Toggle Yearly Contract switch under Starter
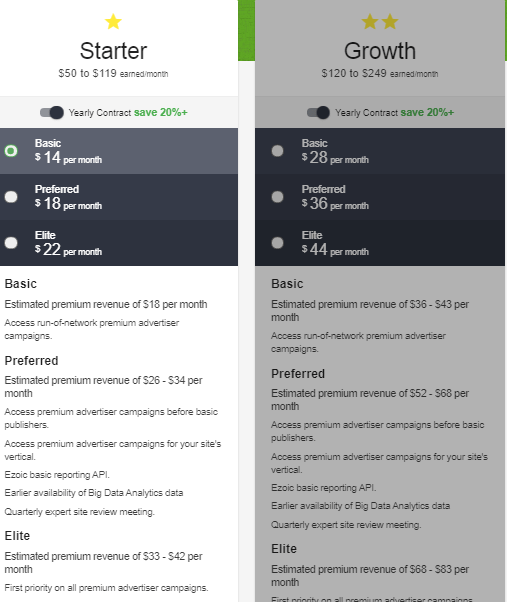Image resolution: width=507 pixels, height=602 pixels. click(x=52, y=112)
